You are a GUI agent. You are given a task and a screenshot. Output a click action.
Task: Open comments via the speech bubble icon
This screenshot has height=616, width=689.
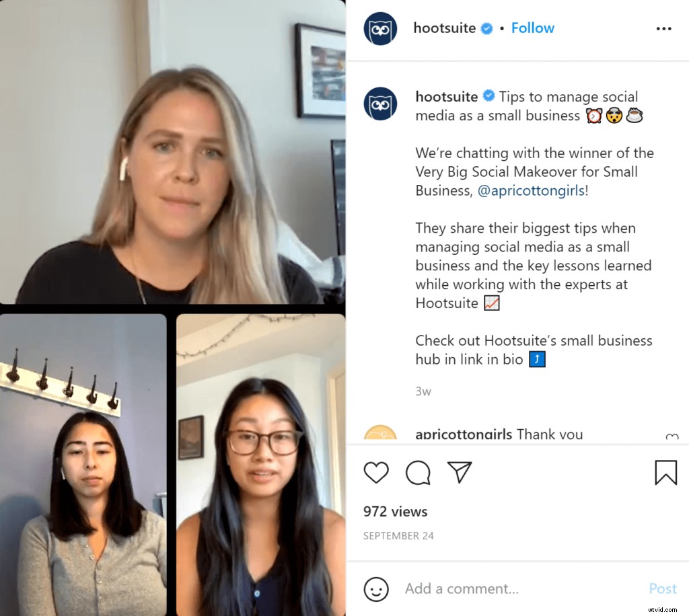point(418,473)
